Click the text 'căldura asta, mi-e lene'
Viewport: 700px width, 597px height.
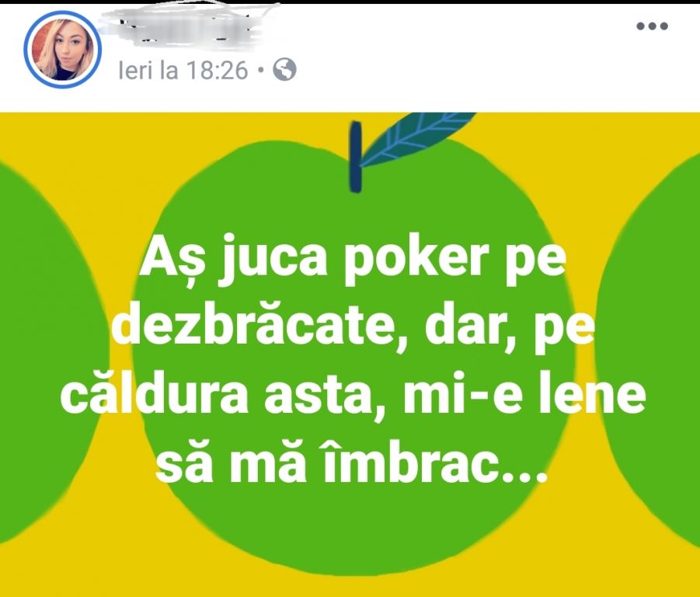pyautogui.click(x=353, y=396)
